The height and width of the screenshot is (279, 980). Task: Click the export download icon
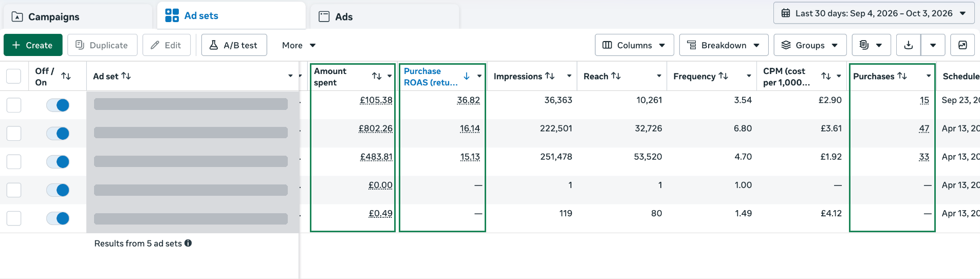(909, 45)
